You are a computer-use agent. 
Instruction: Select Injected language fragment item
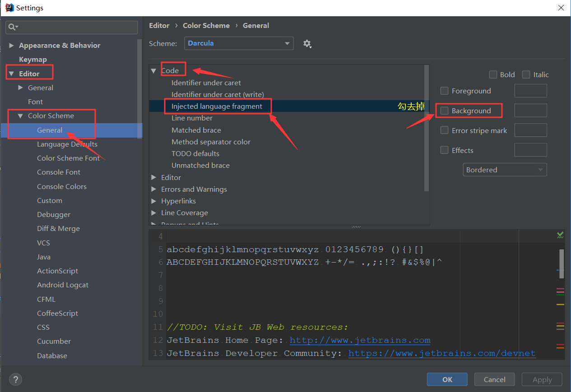pos(217,106)
